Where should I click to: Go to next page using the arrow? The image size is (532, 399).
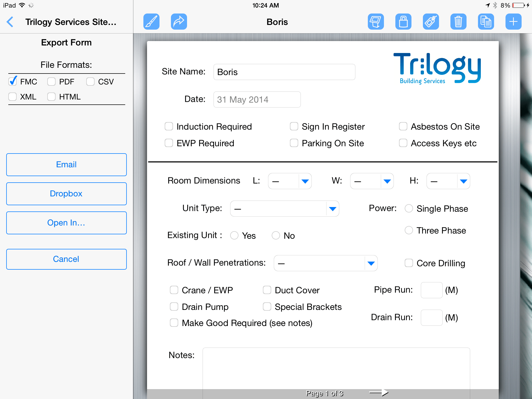(x=379, y=393)
